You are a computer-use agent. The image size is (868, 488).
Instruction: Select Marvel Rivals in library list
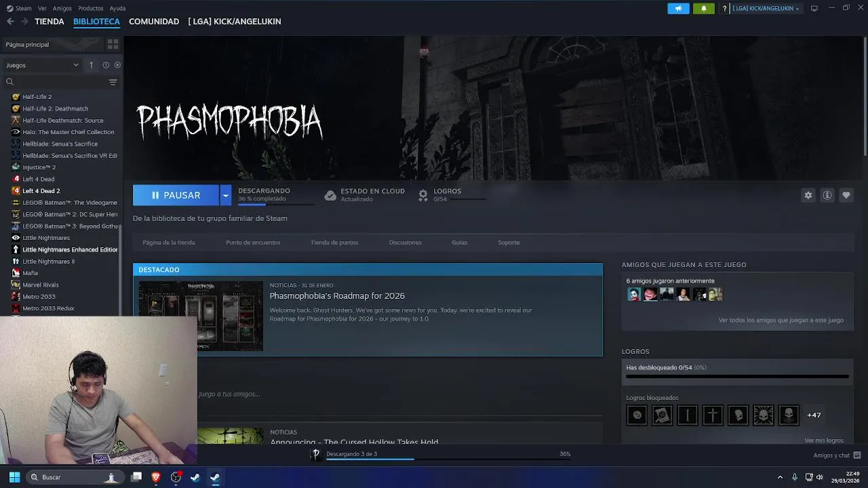point(41,285)
